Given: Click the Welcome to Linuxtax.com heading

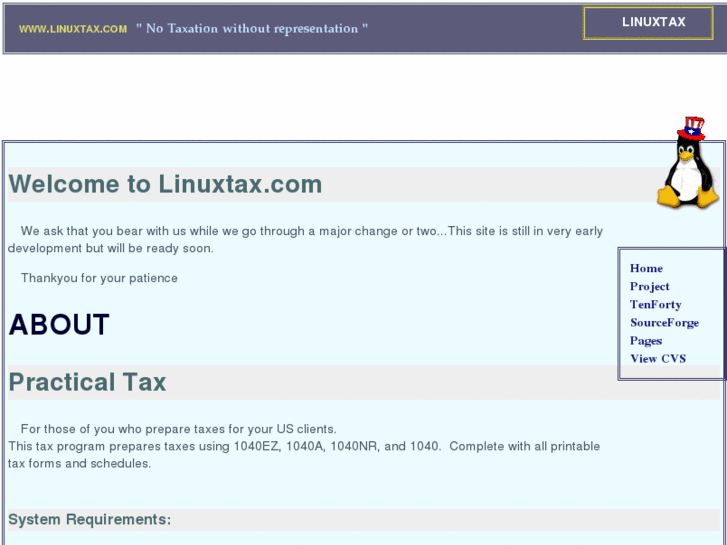Looking at the screenshot, I should (165, 184).
